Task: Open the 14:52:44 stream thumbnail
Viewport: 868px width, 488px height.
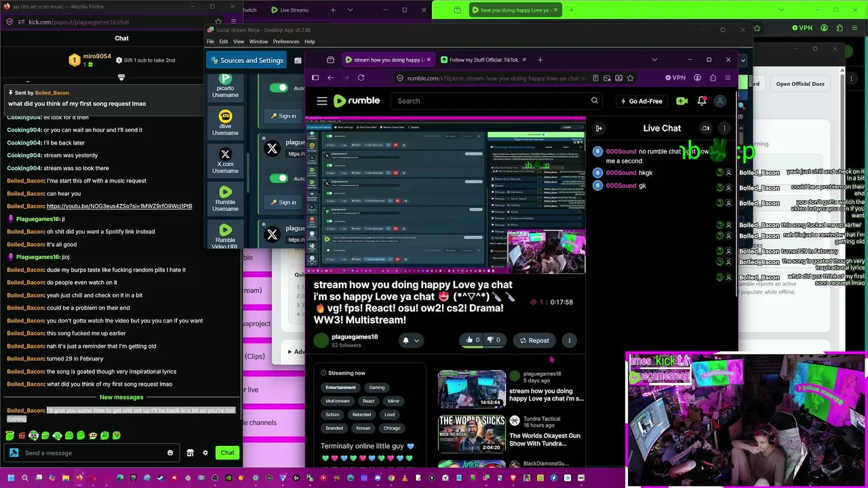Action: (472, 389)
